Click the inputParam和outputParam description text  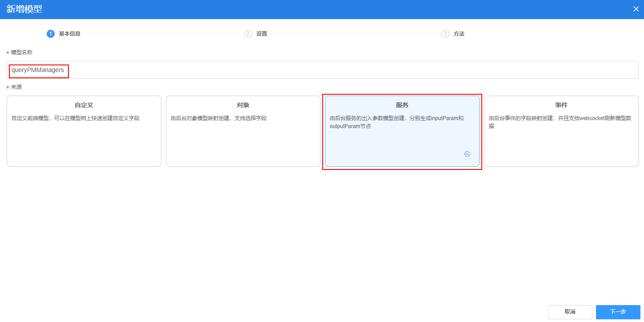click(x=397, y=122)
